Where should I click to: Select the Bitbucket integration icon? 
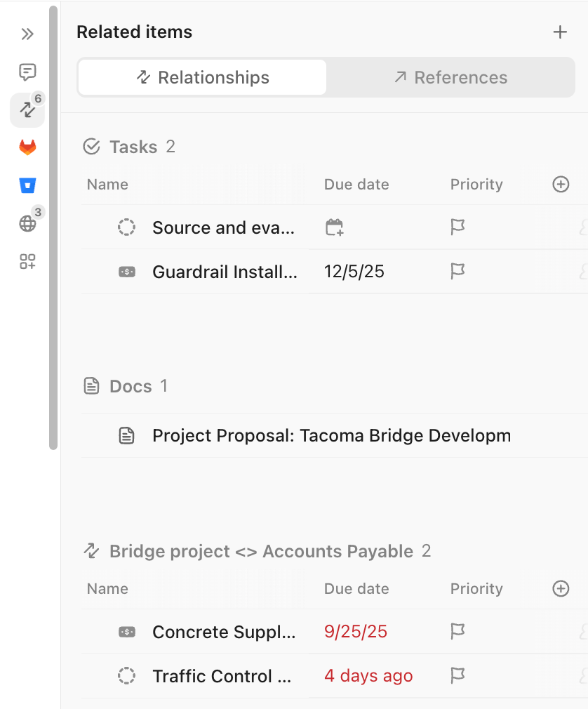27,185
